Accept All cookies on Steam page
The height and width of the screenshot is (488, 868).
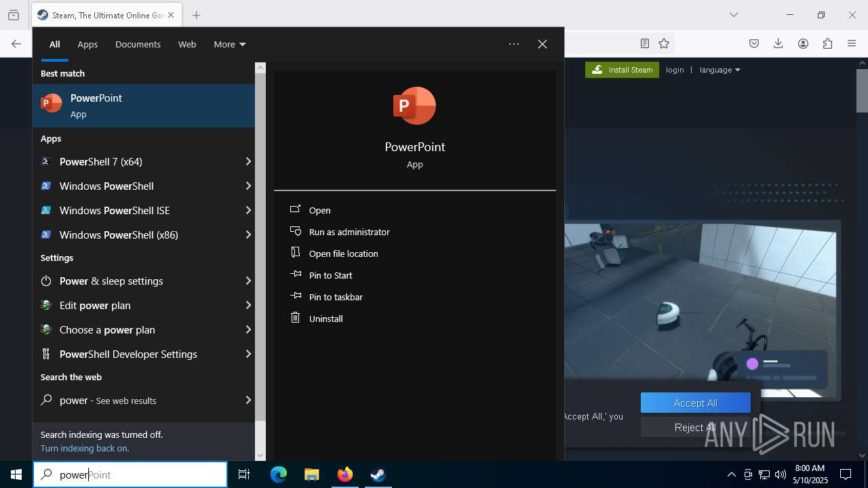click(x=696, y=403)
